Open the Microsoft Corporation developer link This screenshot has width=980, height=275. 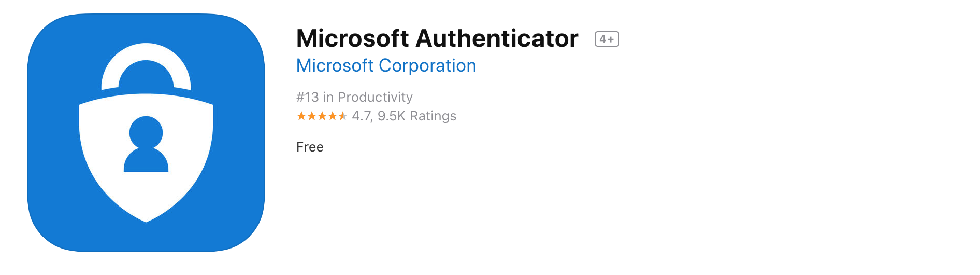coord(386,66)
